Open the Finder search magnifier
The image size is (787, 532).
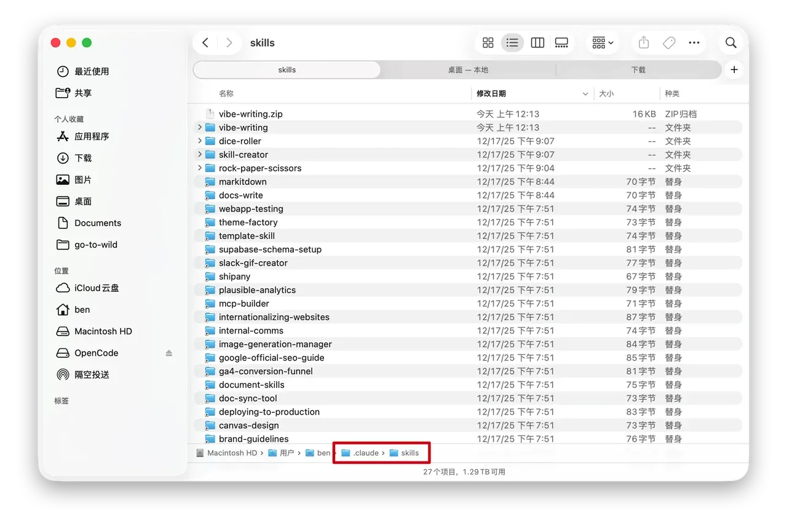coord(731,42)
